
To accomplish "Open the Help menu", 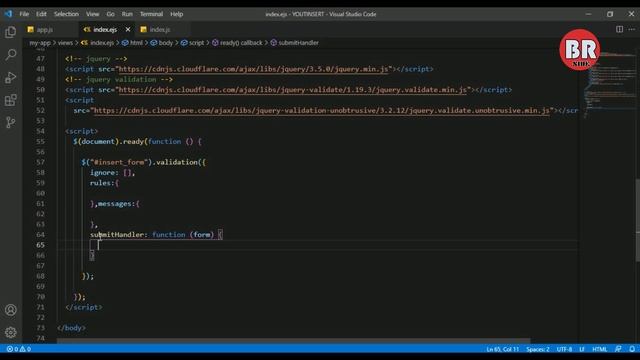I will pyautogui.click(x=176, y=14).
